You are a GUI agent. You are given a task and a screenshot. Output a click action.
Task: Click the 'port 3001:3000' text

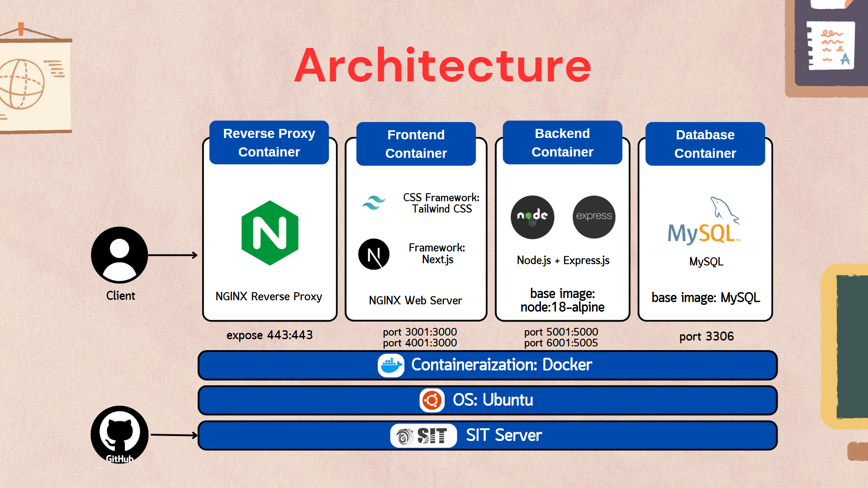click(420, 332)
